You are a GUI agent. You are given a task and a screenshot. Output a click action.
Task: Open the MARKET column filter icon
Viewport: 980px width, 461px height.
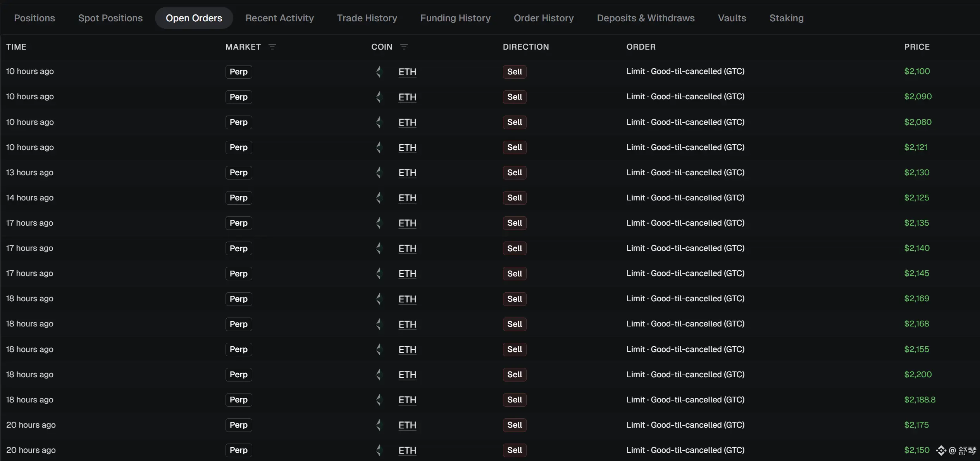pos(272,47)
